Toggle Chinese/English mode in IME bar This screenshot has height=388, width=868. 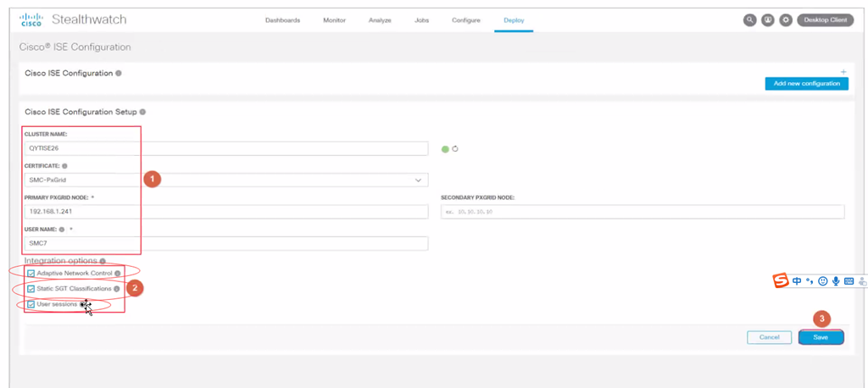pos(797,281)
